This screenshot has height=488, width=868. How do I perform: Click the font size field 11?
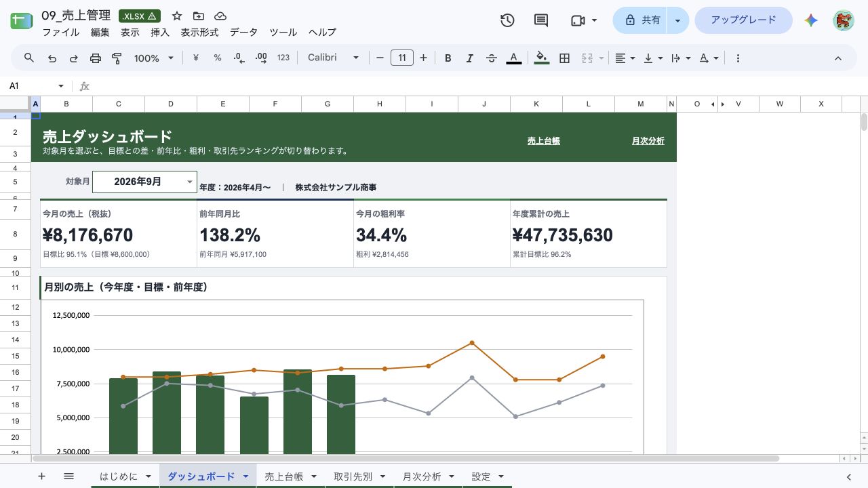point(401,58)
